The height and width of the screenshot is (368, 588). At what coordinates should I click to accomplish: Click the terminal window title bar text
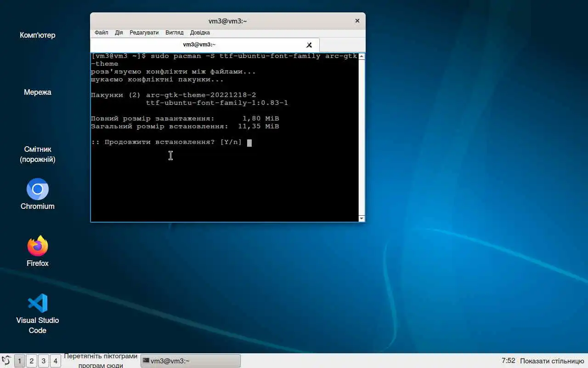[228, 21]
